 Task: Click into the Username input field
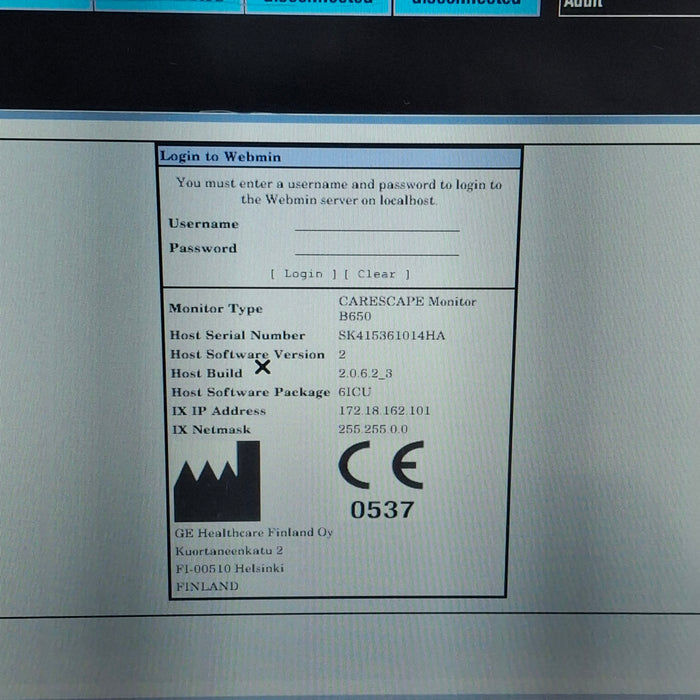[377, 223]
